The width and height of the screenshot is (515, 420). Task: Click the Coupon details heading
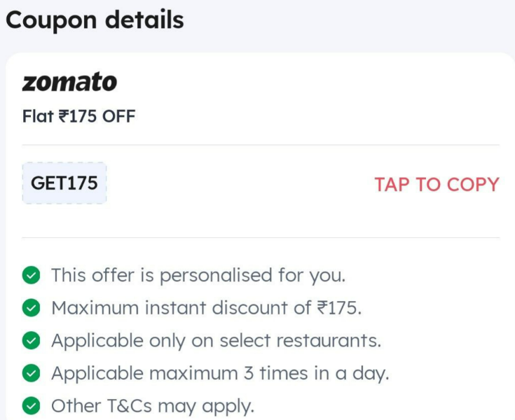95,20
